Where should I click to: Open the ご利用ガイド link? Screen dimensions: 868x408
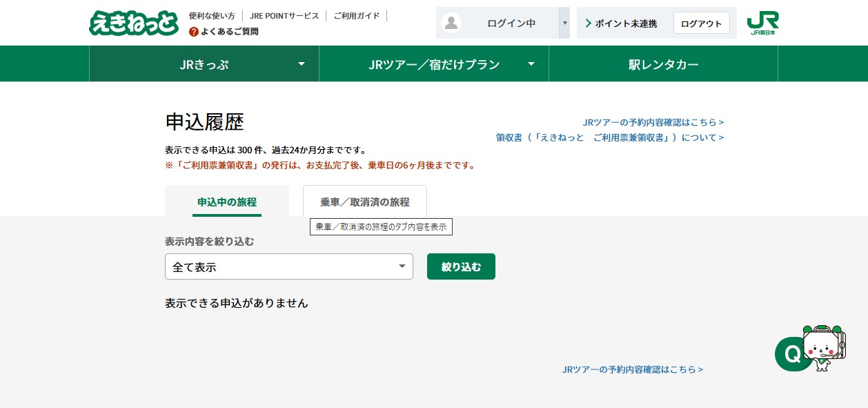[x=356, y=15]
